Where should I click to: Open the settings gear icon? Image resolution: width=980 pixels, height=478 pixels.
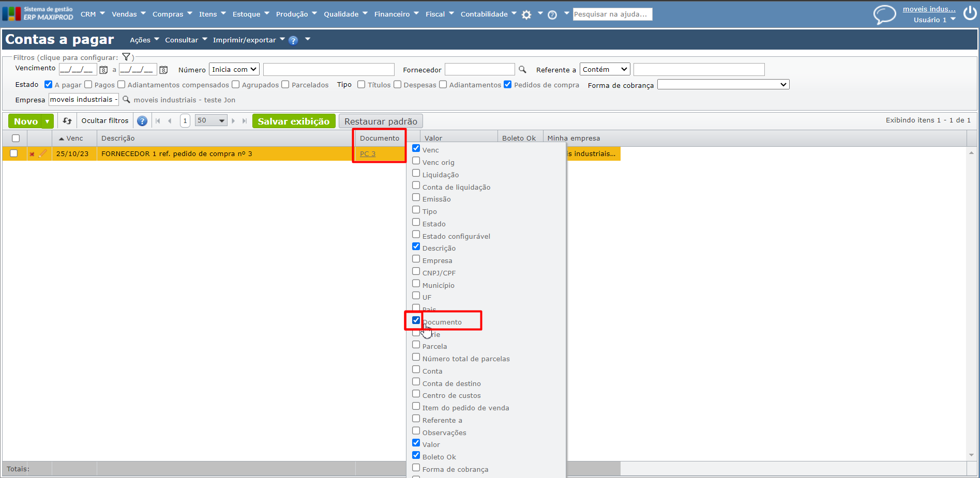pos(526,15)
